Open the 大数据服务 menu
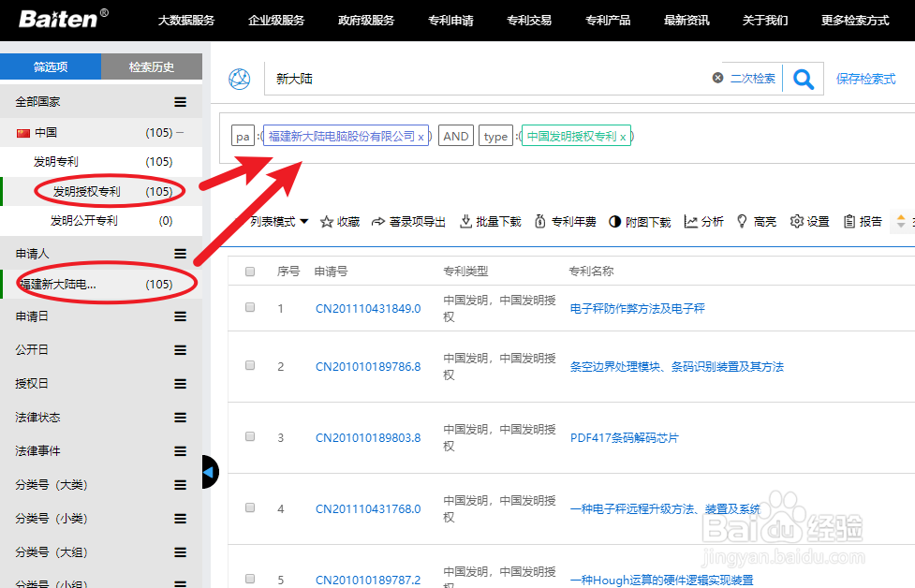 (186, 21)
